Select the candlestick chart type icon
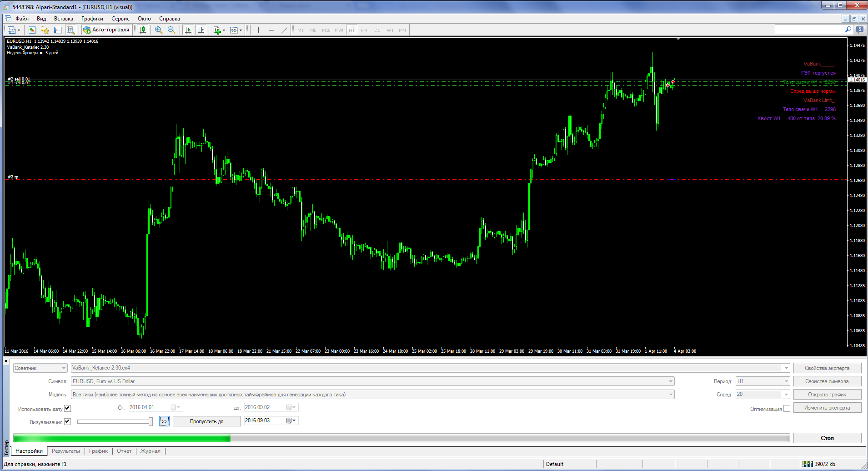This screenshot has width=868, height=471. (143, 30)
